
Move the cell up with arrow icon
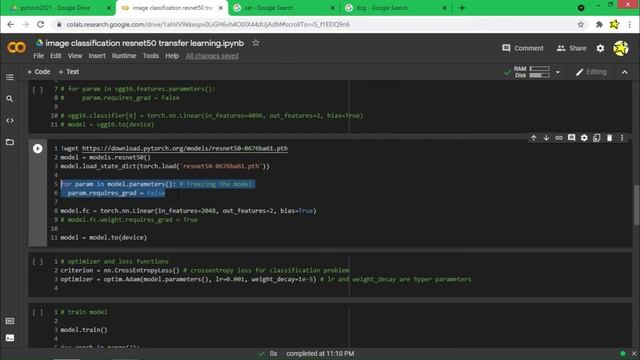533,138
